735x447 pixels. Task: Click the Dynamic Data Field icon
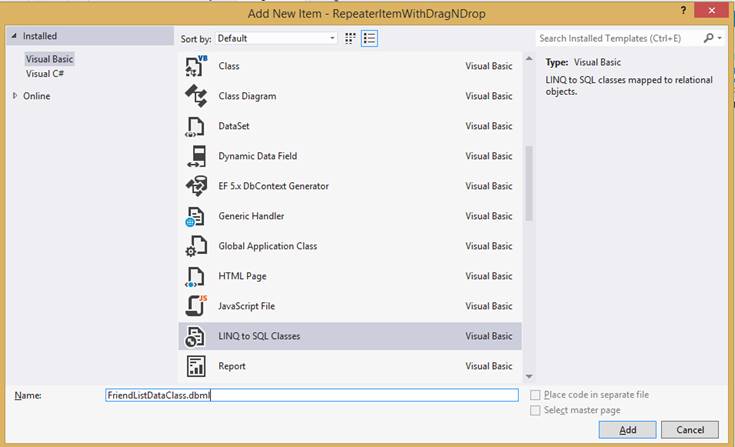click(x=196, y=156)
